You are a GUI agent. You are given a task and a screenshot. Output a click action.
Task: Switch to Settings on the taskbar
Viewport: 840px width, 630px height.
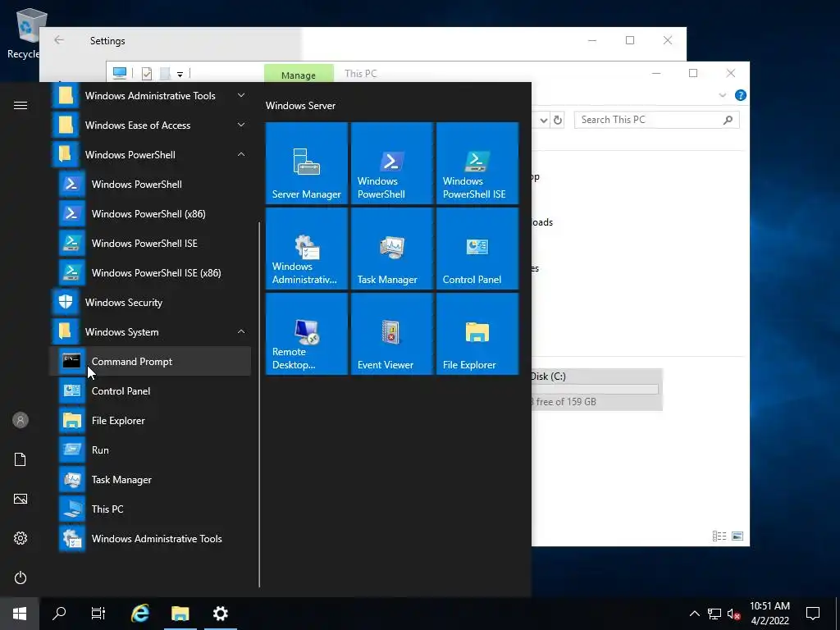pos(220,614)
